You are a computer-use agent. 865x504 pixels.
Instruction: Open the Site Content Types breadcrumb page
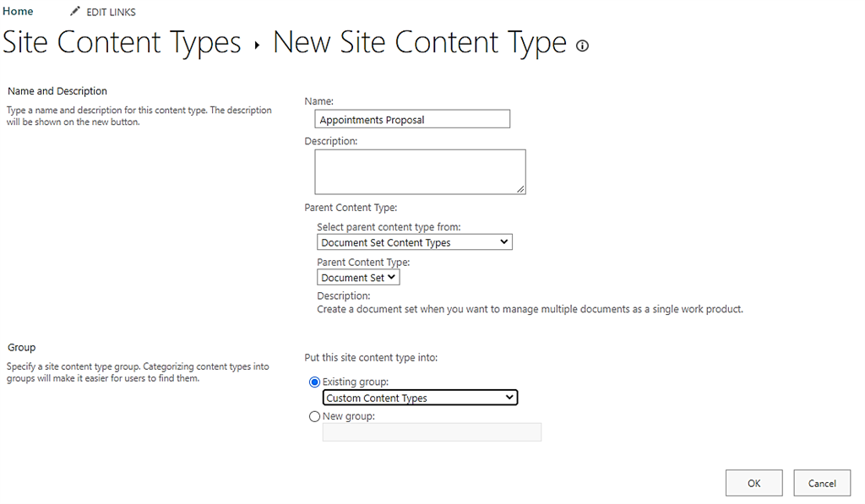pos(122,42)
